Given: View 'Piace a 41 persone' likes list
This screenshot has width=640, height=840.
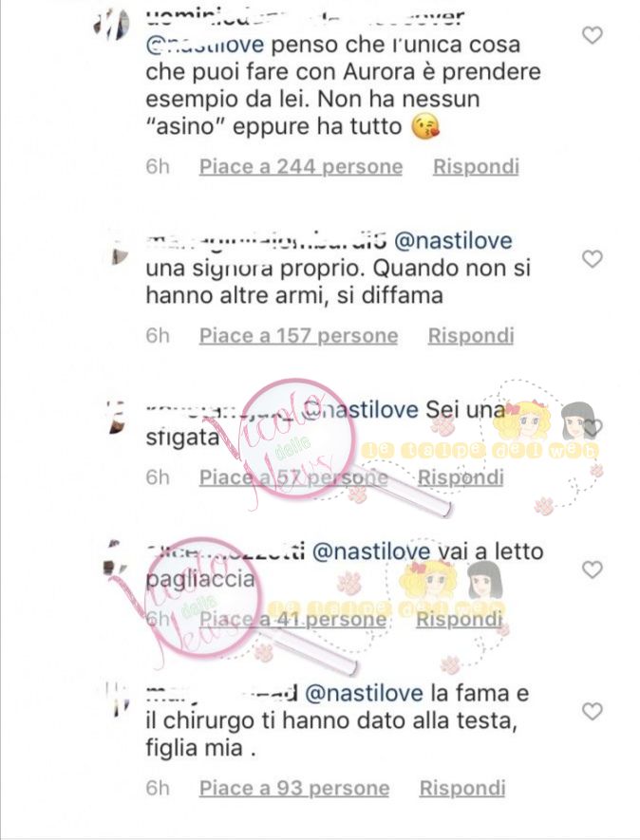Looking at the screenshot, I should click(292, 619).
